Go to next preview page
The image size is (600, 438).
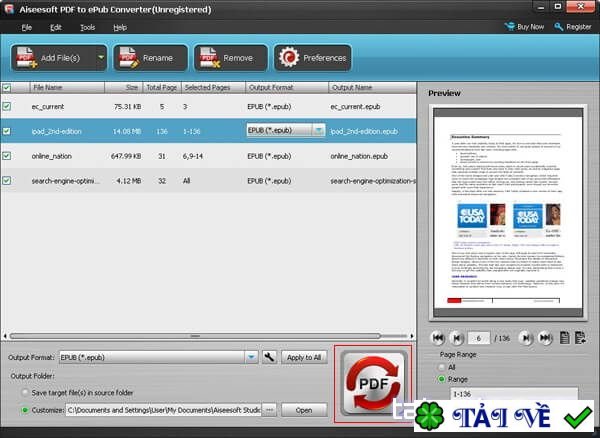pyautogui.click(x=526, y=338)
